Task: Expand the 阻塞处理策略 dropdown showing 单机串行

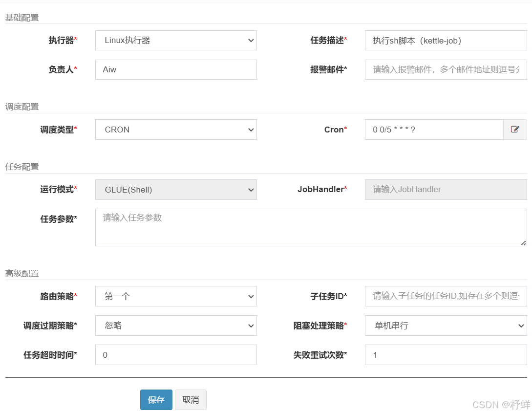Action: [x=446, y=326]
